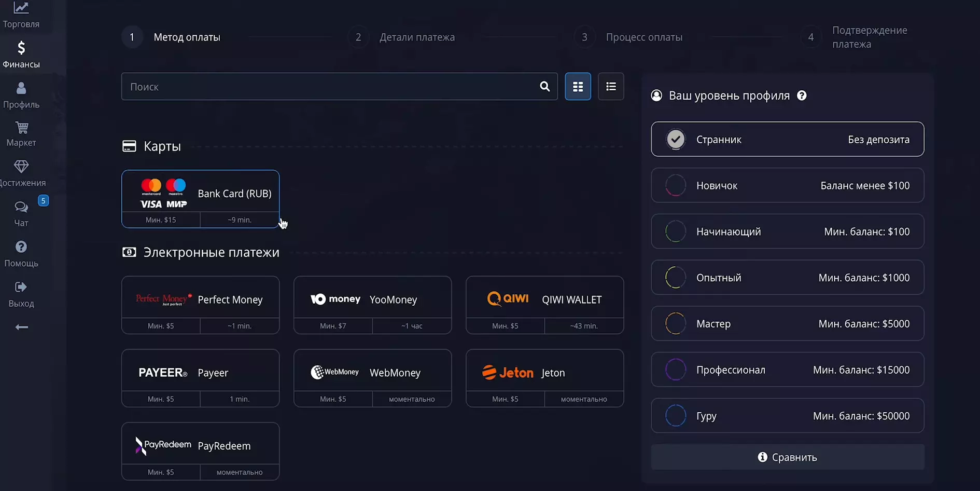Click the PayRedeem logo

(163, 445)
